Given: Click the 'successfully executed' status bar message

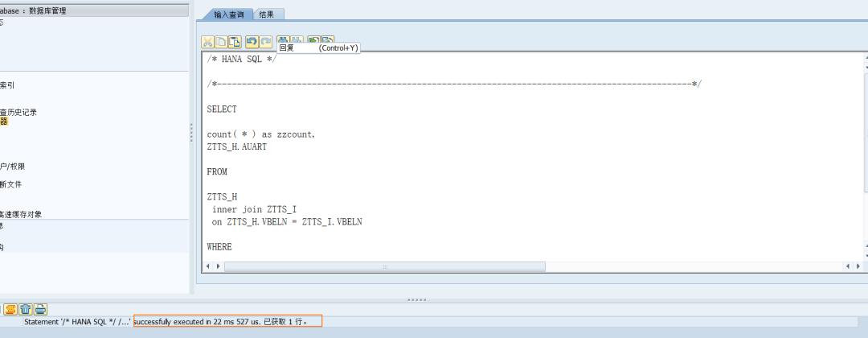Looking at the screenshot, I should click(x=227, y=321).
